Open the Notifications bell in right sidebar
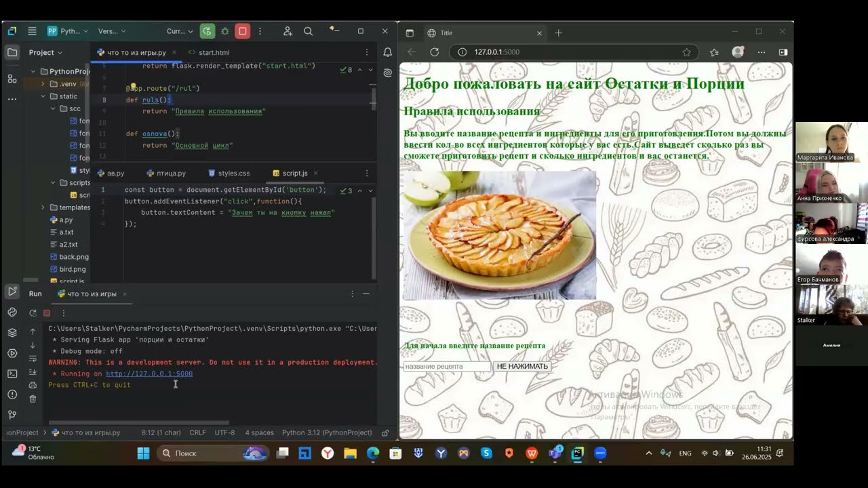 coord(387,52)
